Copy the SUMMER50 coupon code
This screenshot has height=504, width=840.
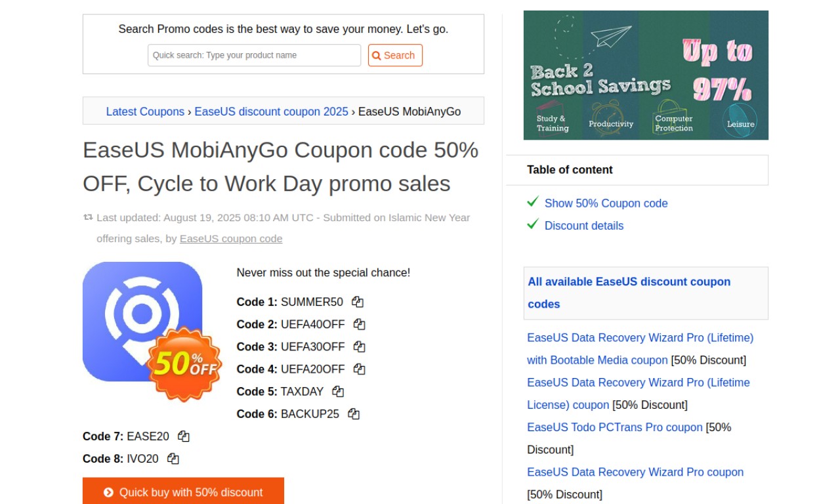pyautogui.click(x=358, y=302)
